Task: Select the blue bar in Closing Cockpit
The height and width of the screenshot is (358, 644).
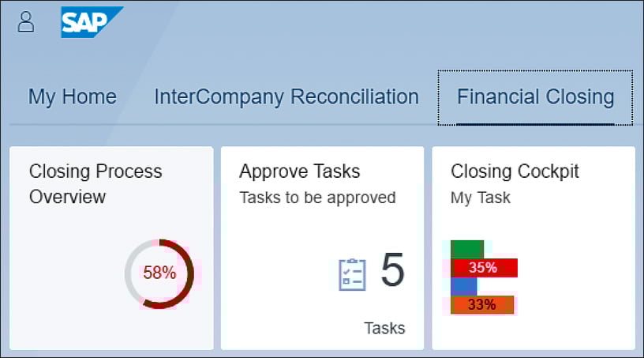Action: coord(464,286)
